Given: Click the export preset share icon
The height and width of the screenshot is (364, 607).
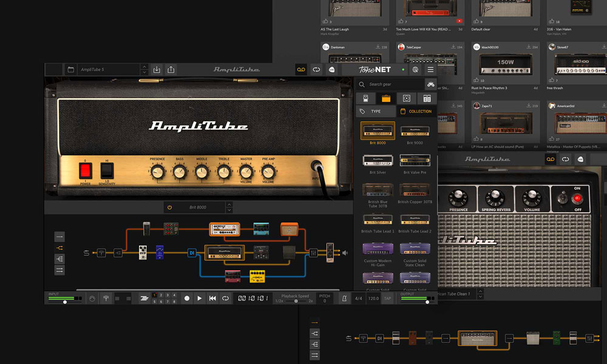Looking at the screenshot, I should pyautogui.click(x=171, y=70).
